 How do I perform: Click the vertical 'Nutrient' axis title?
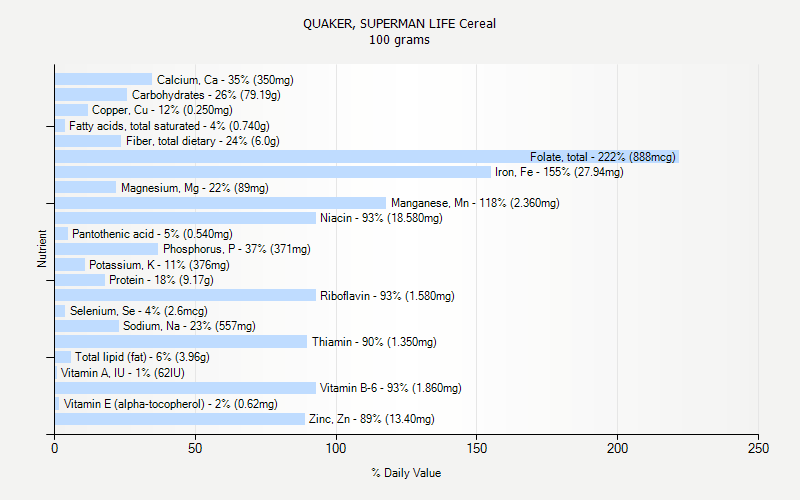(x=42, y=249)
